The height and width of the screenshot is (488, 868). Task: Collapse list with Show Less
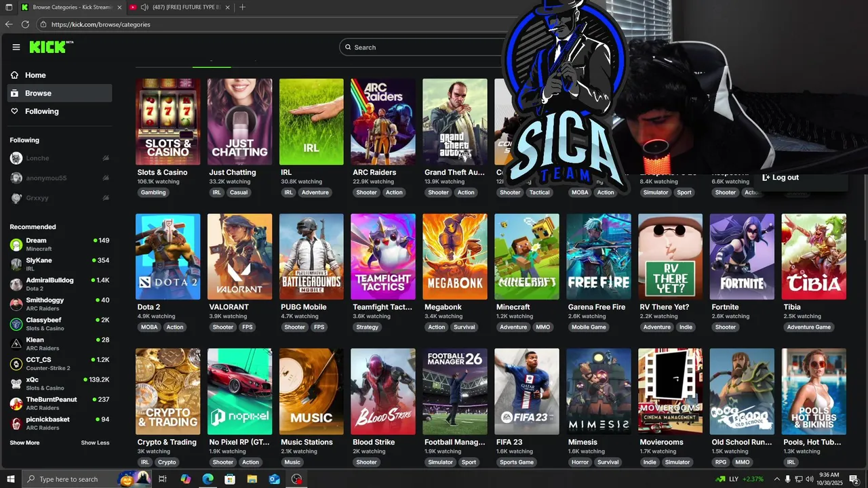(x=95, y=443)
